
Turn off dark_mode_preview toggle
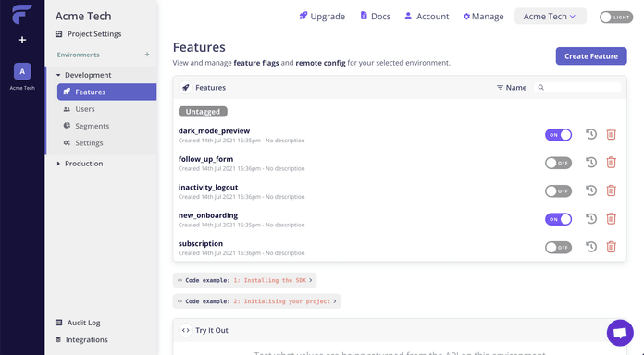click(558, 135)
